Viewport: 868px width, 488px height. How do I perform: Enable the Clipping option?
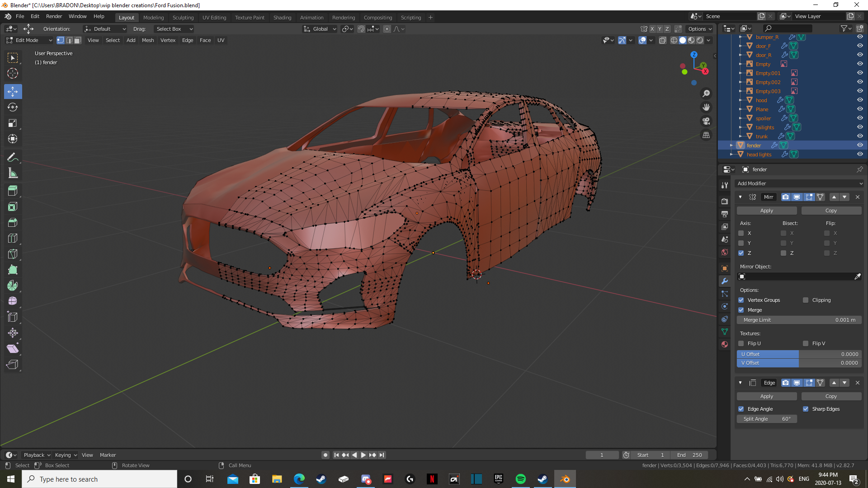tap(806, 300)
